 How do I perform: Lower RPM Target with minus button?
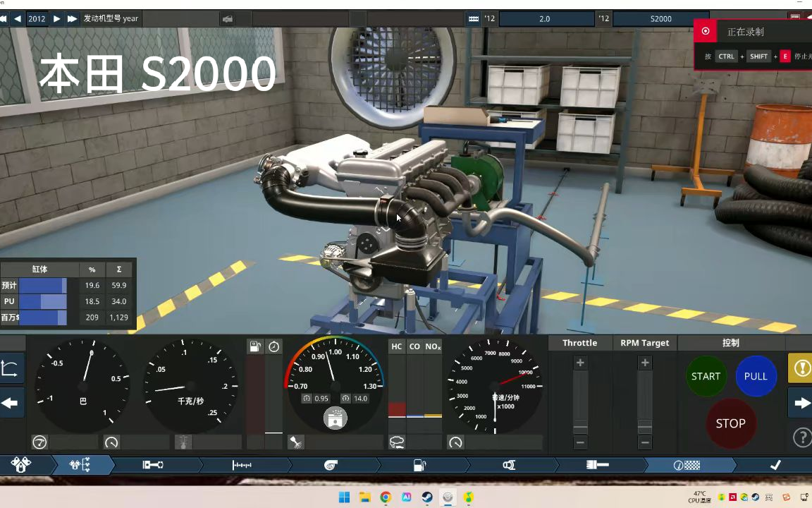click(x=645, y=442)
